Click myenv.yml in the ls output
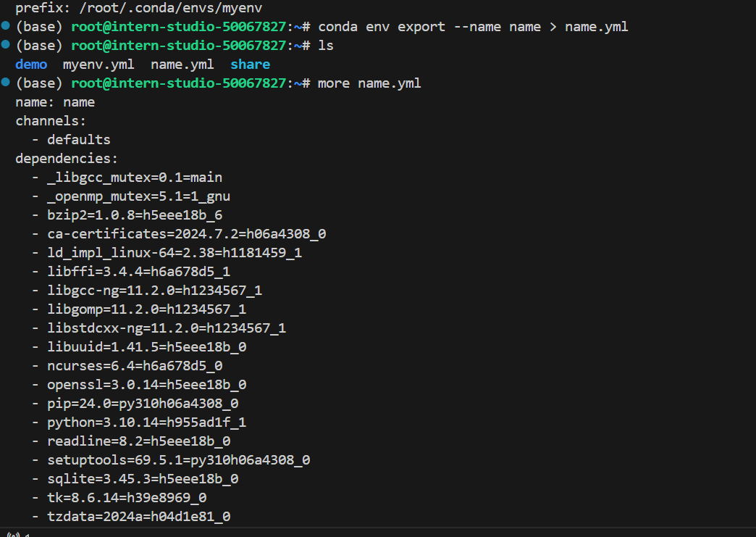The width and height of the screenshot is (756, 537). click(x=98, y=64)
